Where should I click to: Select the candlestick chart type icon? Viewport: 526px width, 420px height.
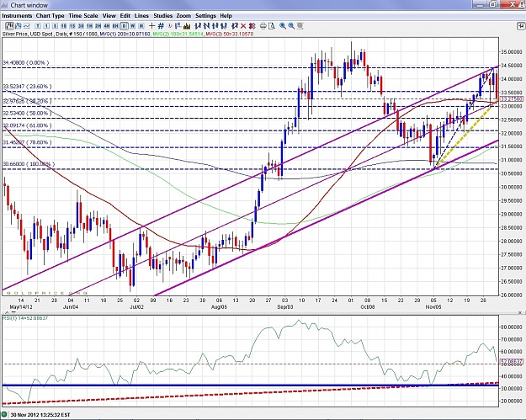pos(9,26)
